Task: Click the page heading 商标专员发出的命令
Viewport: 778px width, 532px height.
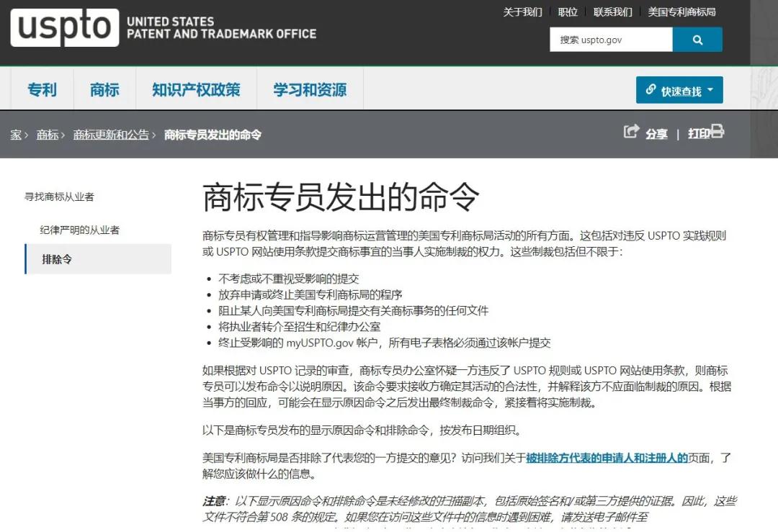Action: (341, 197)
